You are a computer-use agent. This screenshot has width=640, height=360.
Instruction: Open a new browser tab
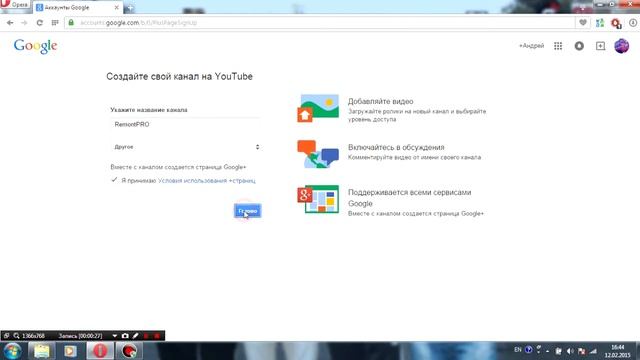pyautogui.click(x=130, y=7)
